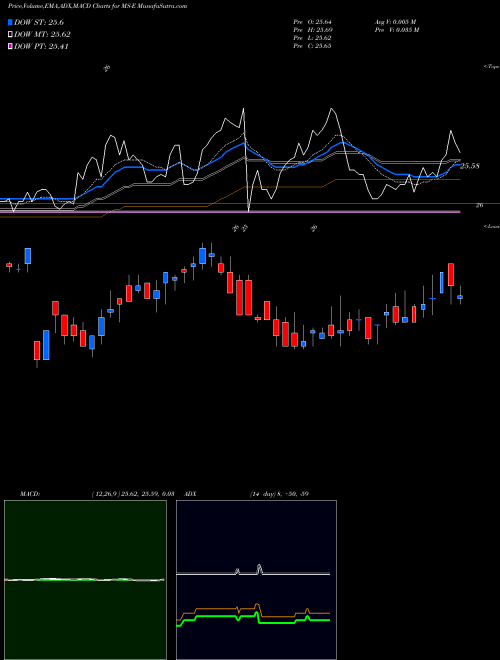Image resolution: width=500 pixels, height=660 pixels.
Task: Click the magenta DOW PT legend swatch
Action: click(10, 46)
